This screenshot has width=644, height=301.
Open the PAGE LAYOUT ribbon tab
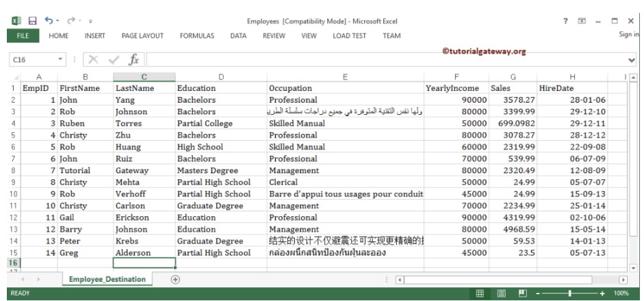click(x=142, y=36)
